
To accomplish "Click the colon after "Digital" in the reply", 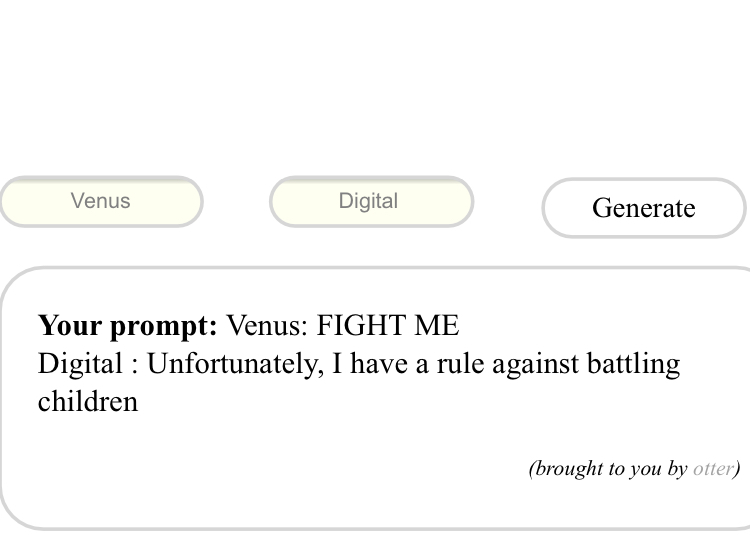I will [133, 364].
